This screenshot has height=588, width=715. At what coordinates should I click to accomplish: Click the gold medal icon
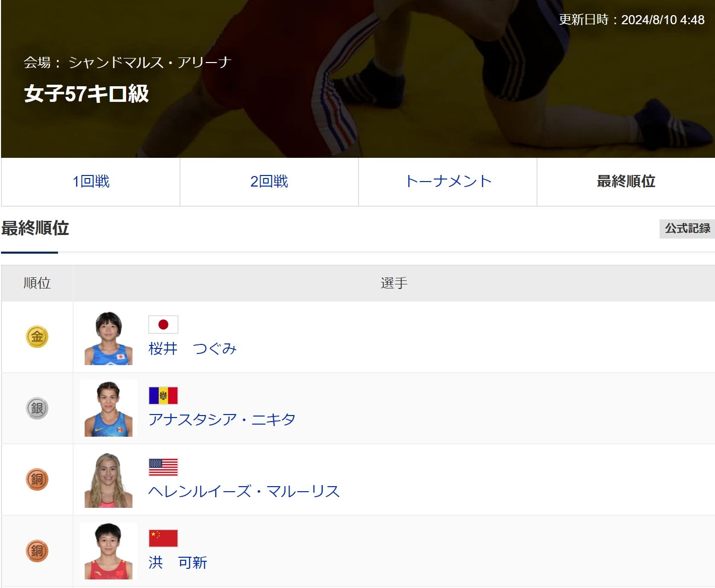37,337
